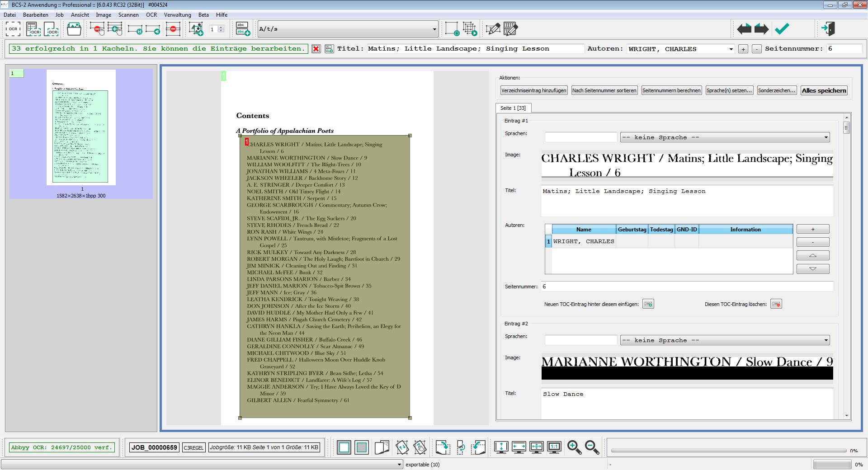Screen dimensions: 868x470
Task: Click the zoom in magnifier icon
Action: coord(574,447)
